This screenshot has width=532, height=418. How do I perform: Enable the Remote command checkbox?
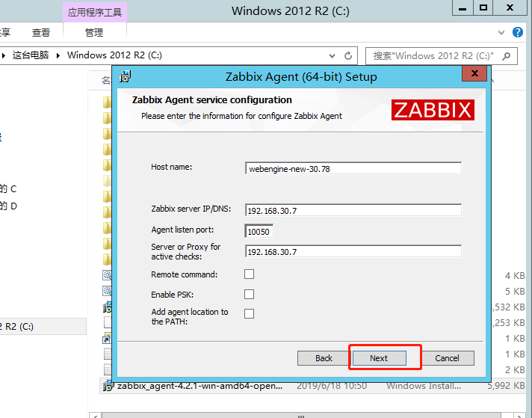click(249, 274)
